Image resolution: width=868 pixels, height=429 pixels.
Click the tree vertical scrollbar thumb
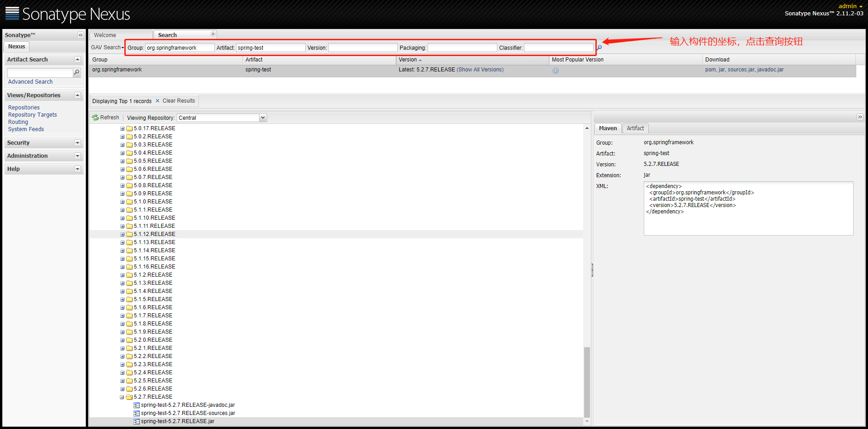(x=587, y=382)
